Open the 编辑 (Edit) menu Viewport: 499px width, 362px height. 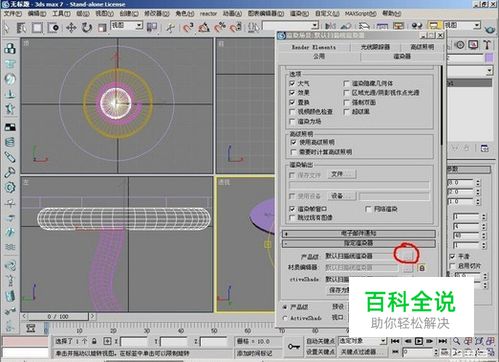(37, 14)
